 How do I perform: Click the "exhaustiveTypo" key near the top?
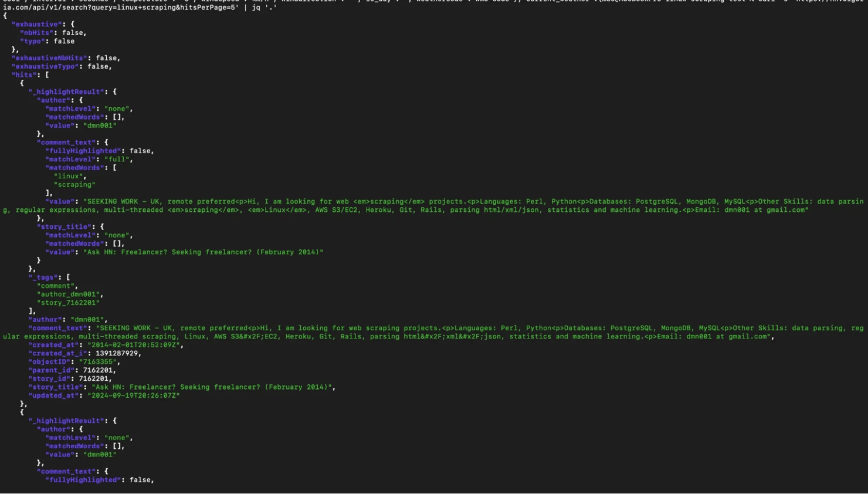(45, 66)
